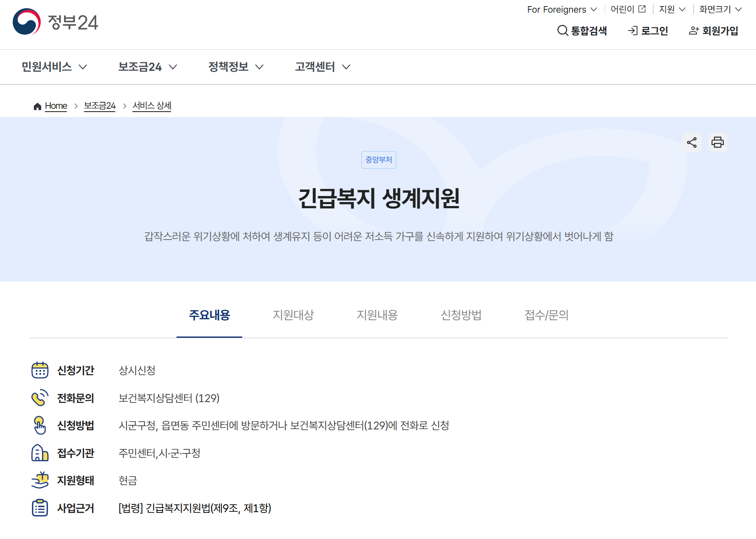Open the For Foreigners dropdown
The height and width of the screenshot is (539, 756).
tap(561, 9)
